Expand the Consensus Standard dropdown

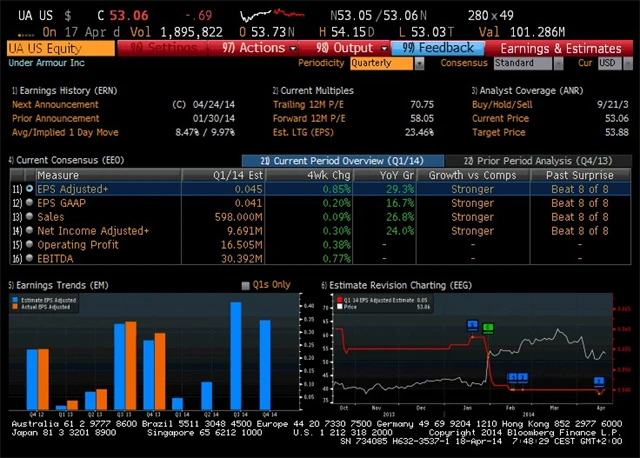[x=528, y=63]
